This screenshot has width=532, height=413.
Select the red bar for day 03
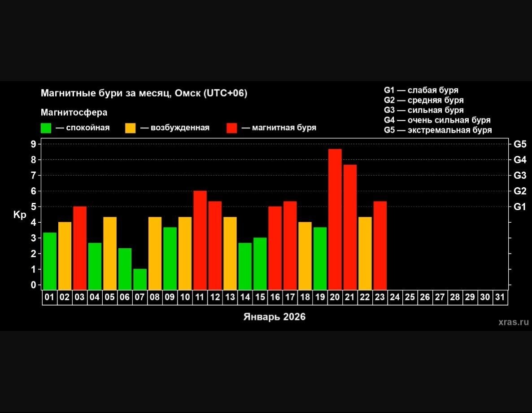80,248
